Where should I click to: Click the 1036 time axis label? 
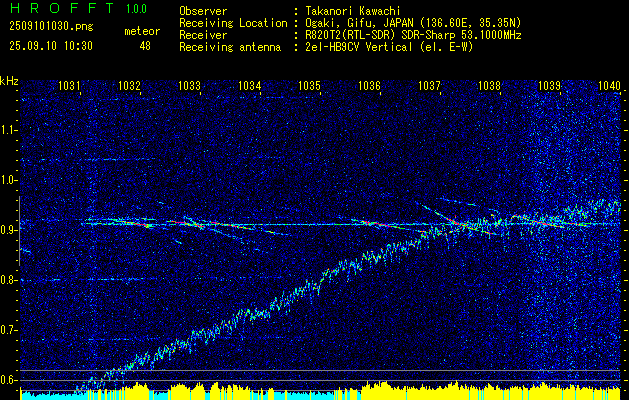pos(369,85)
